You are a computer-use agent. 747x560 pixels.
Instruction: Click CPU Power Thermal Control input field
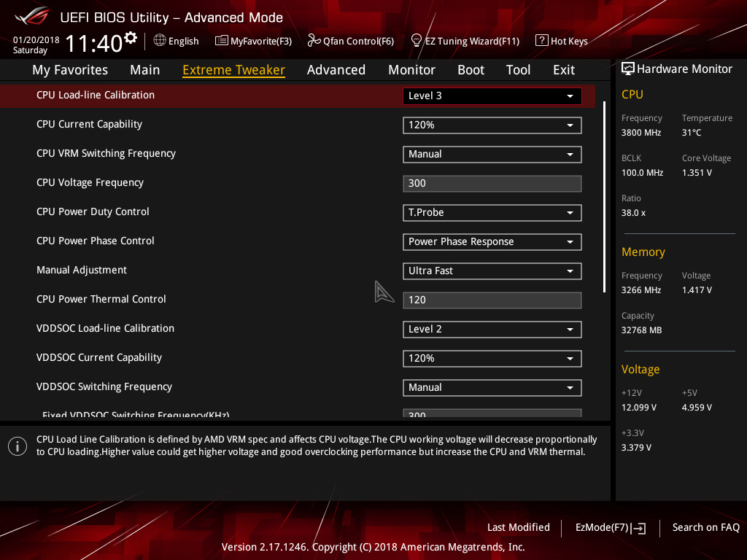click(492, 300)
